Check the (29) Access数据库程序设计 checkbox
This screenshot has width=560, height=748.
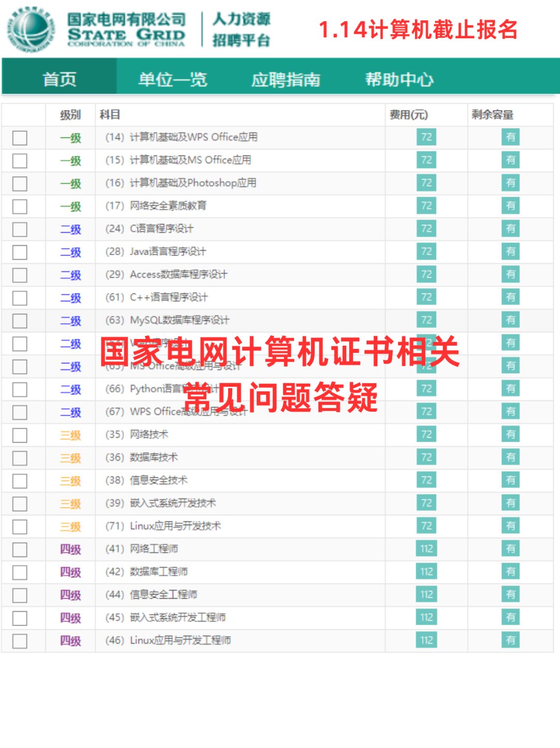(20, 275)
